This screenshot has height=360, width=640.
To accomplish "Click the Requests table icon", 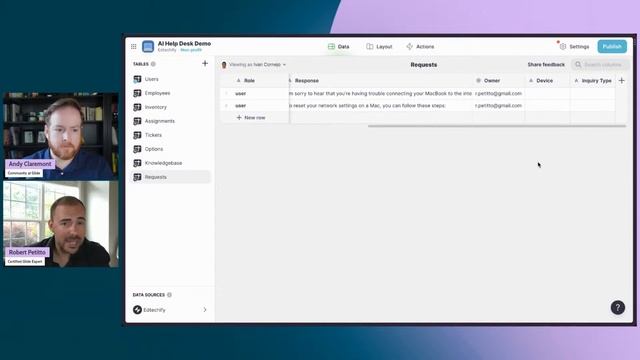I will pyautogui.click(x=137, y=177).
